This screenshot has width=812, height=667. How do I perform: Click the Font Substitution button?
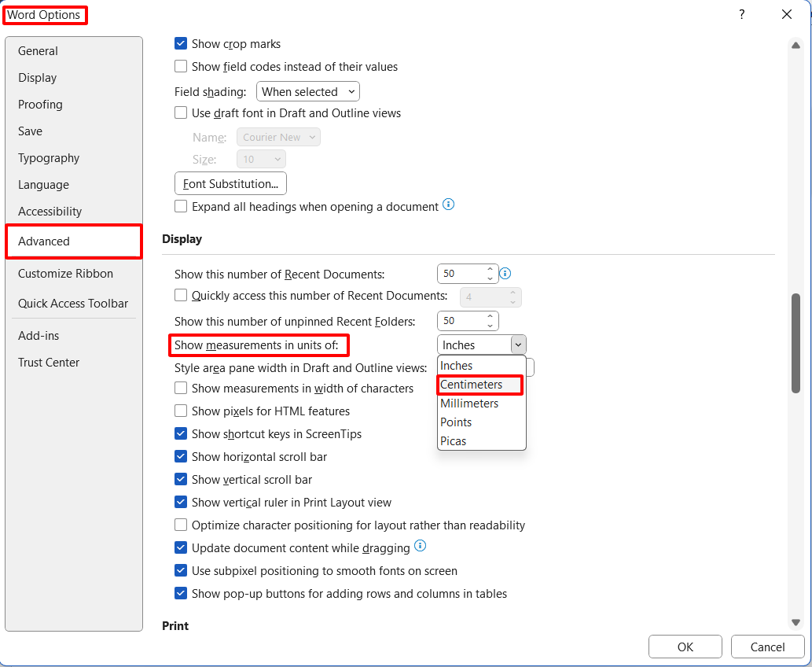pyautogui.click(x=230, y=183)
